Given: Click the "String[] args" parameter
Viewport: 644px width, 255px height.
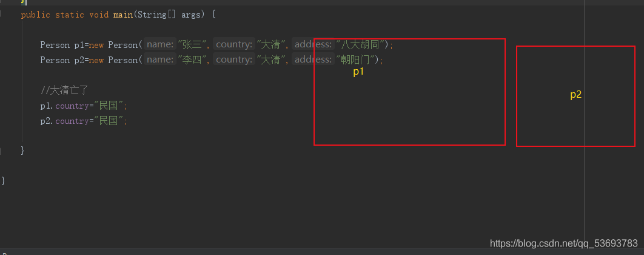Looking at the screenshot, I should pos(170,15).
